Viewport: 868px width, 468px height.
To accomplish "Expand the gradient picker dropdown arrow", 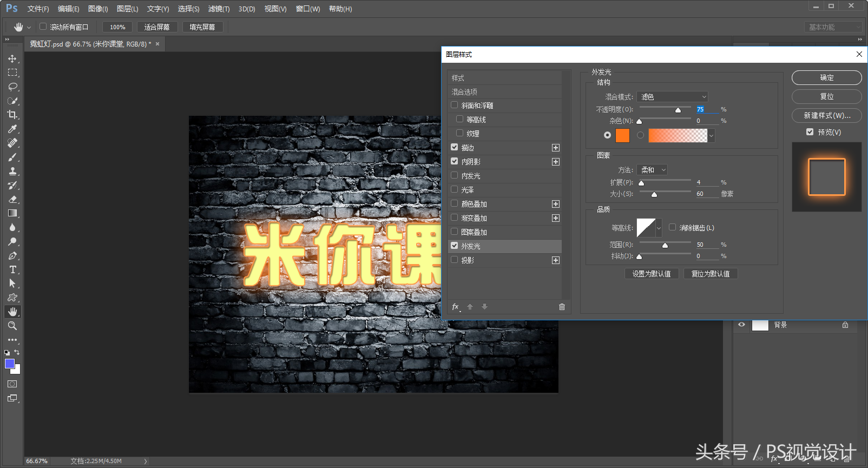I will [711, 135].
